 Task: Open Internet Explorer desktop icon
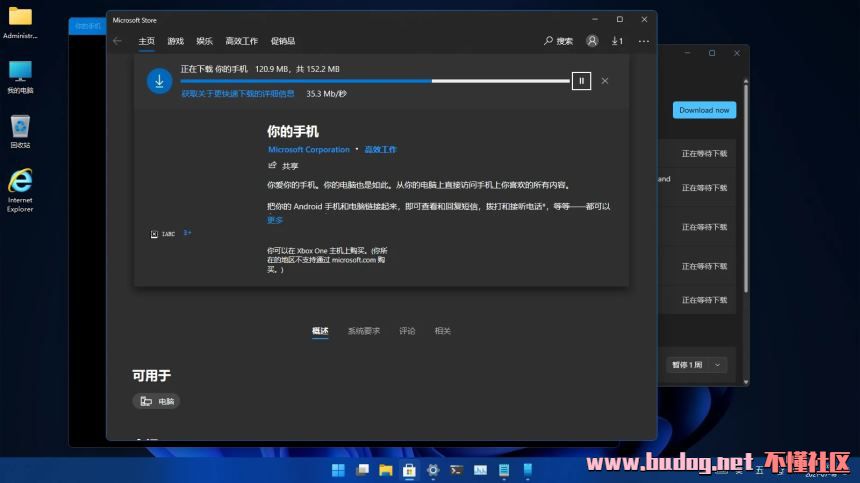click(20, 190)
